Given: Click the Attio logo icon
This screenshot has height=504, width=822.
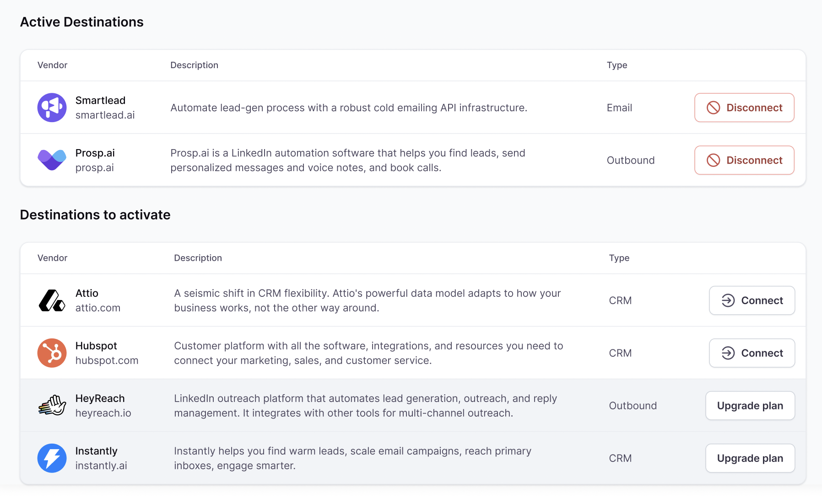Looking at the screenshot, I should tap(52, 300).
